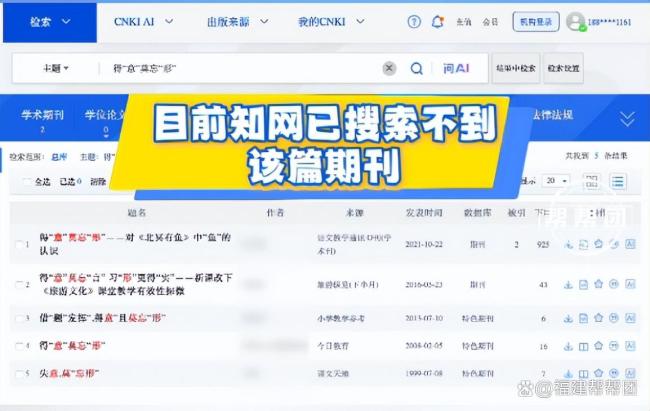Download the 小学教学参考 row's article
This screenshot has width=650, height=411.
[x=568, y=319]
